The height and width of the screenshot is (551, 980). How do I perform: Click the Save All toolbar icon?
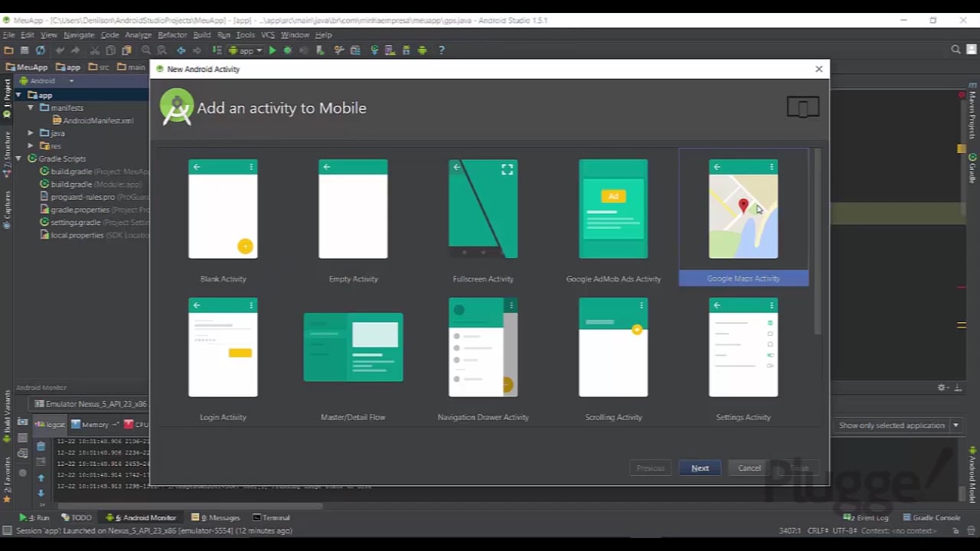point(24,51)
